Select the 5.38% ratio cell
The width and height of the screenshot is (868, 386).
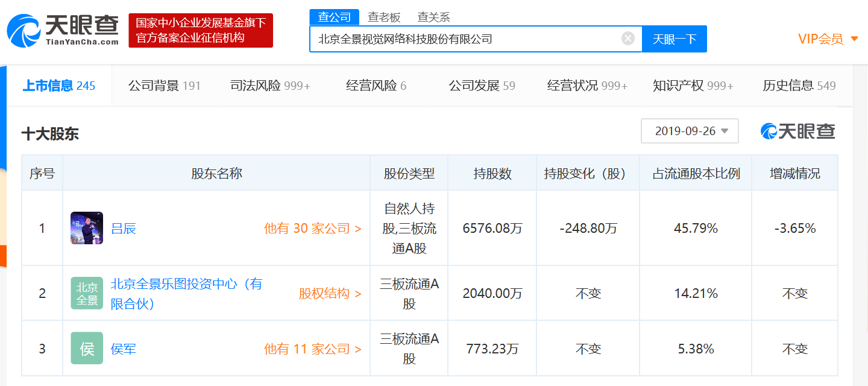point(696,349)
